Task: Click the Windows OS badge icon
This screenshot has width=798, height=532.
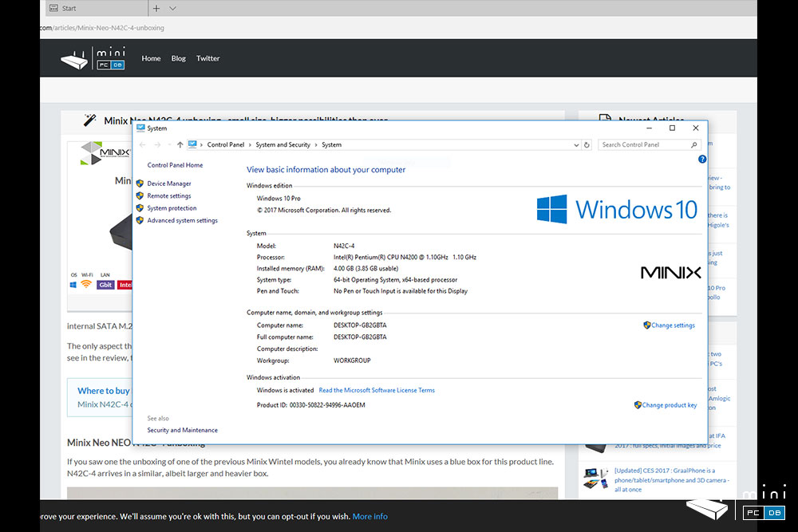Action: 73,285
